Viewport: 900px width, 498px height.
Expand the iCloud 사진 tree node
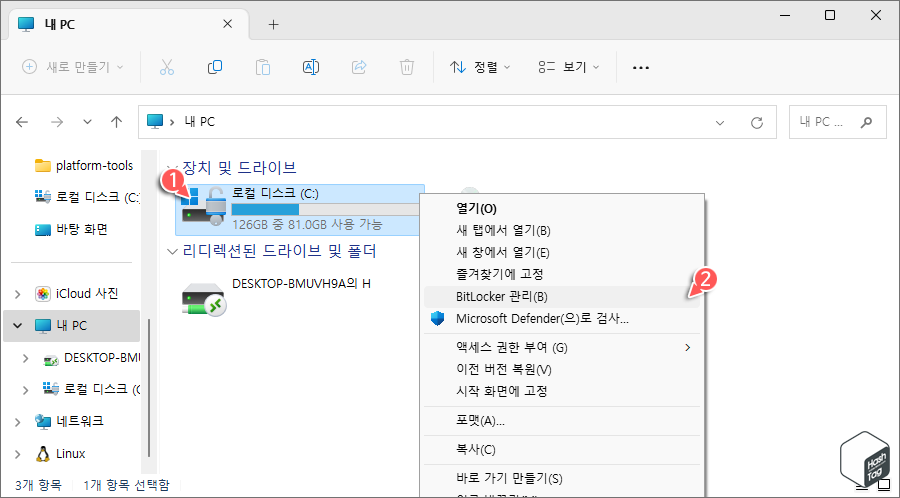18,294
